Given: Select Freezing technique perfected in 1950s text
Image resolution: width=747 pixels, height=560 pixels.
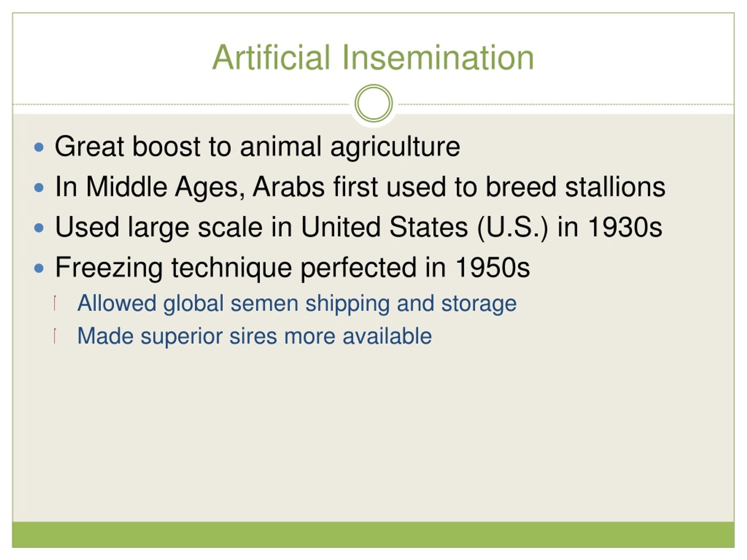Looking at the screenshot, I should (x=292, y=268).
